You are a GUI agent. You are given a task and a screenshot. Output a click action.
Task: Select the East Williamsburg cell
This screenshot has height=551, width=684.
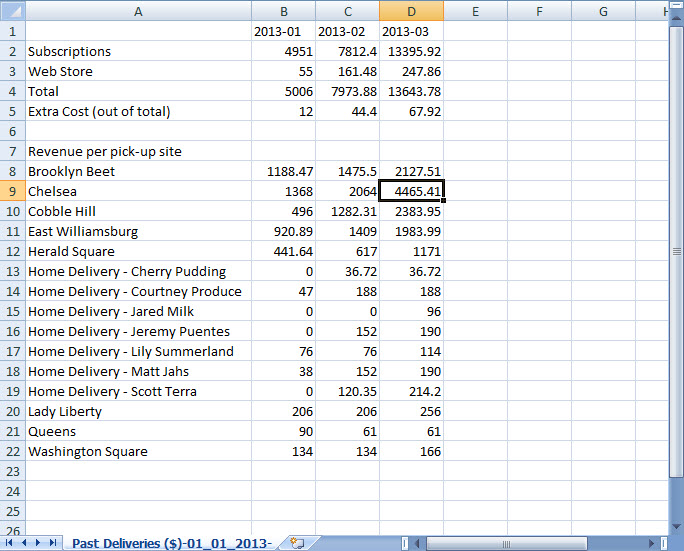click(x=138, y=231)
